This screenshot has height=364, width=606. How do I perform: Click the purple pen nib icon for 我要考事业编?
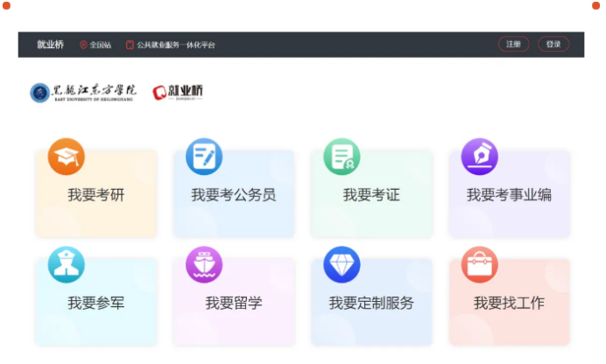coord(479,157)
